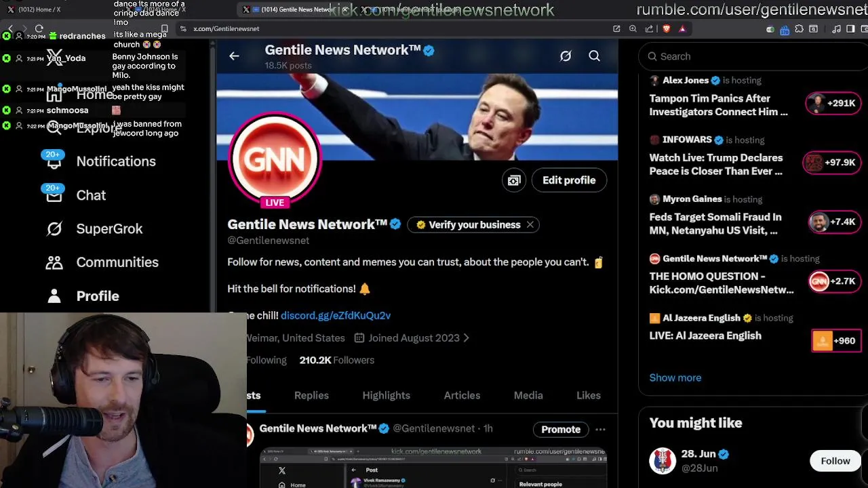The width and height of the screenshot is (868, 488).
Task: Click the Promote button on the post
Action: [x=561, y=429]
